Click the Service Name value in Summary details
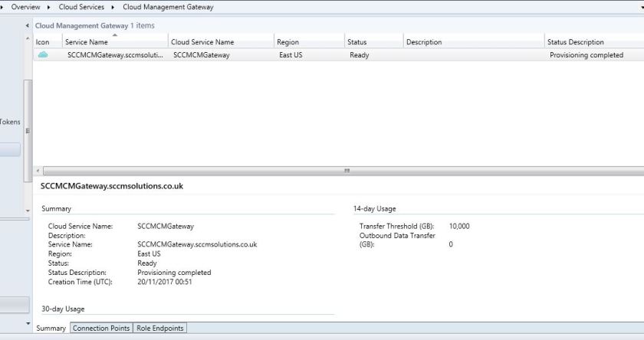644x340 pixels. (x=197, y=244)
